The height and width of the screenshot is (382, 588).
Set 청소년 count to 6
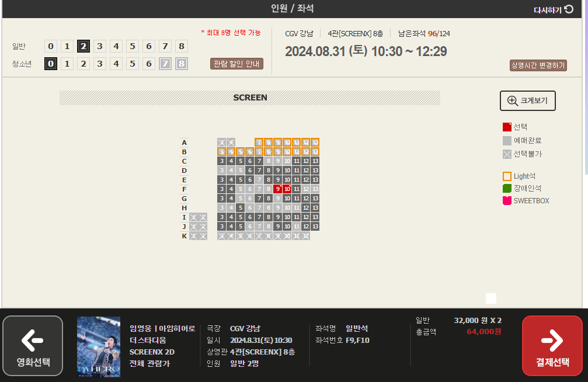pyautogui.click(x=149, y=64)
